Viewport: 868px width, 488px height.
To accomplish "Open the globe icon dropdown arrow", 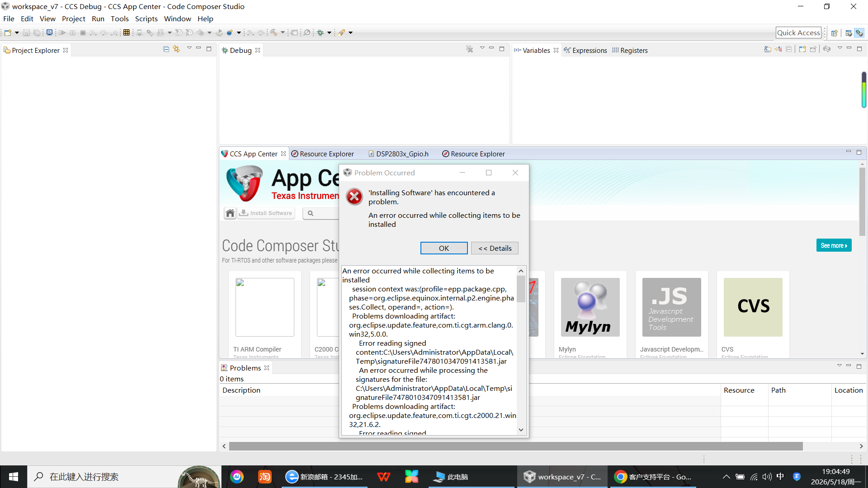I will tap(239, 33).
